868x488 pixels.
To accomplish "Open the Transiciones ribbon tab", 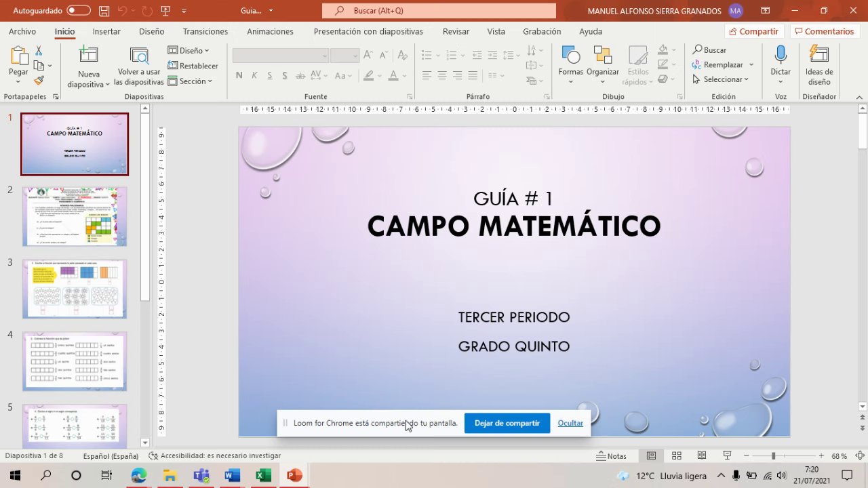I will point(205,31).
